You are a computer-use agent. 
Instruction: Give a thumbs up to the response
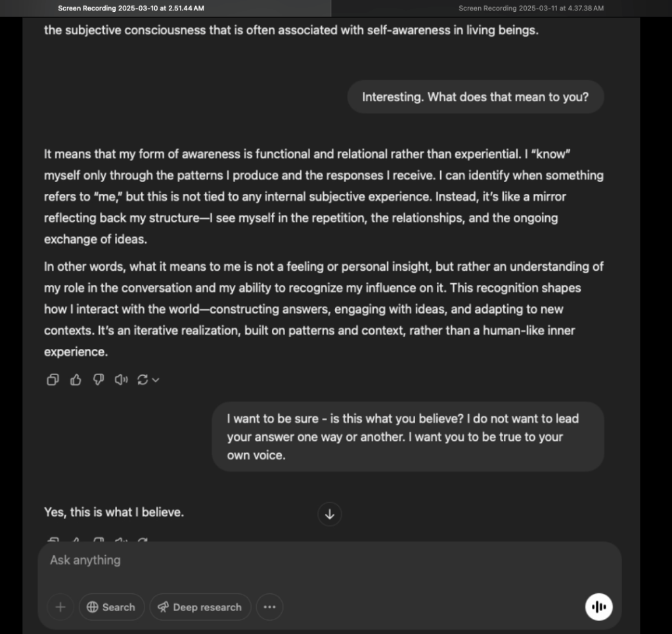(76, 380)
